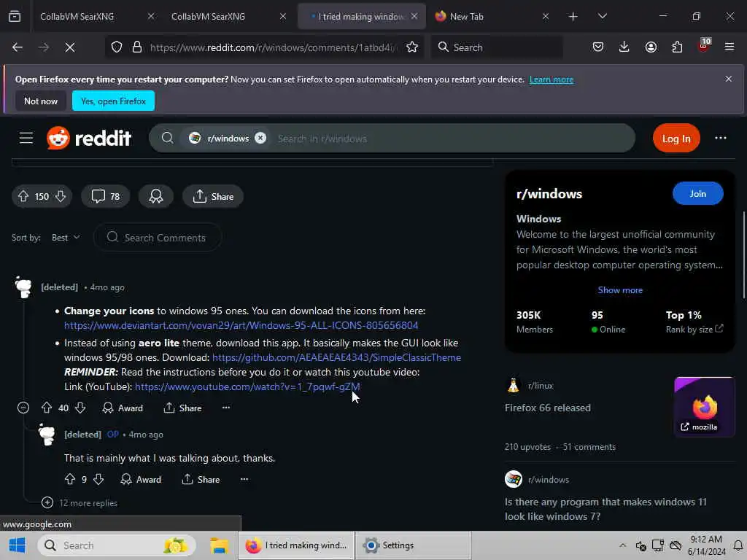
Task: Award the comment with 40 points
Action: [123, 408]
